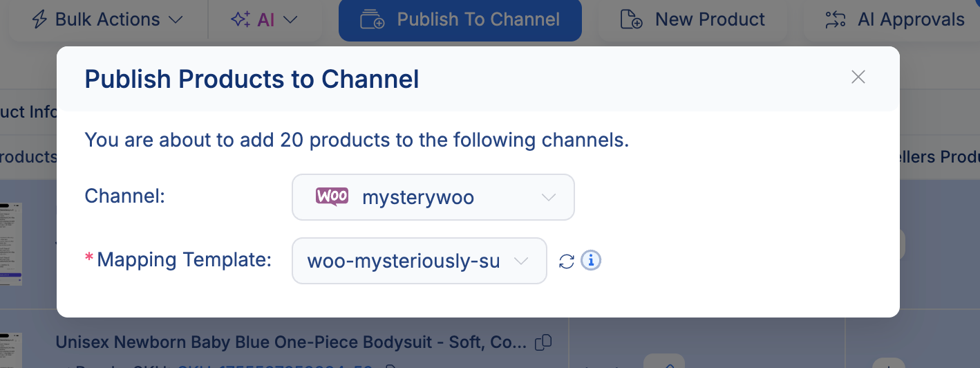The height and width of the screenshot is (368, 980).
Task: Open AI Approvals from the toolbar
Action: pyautogui.click(x=910, y=19)
